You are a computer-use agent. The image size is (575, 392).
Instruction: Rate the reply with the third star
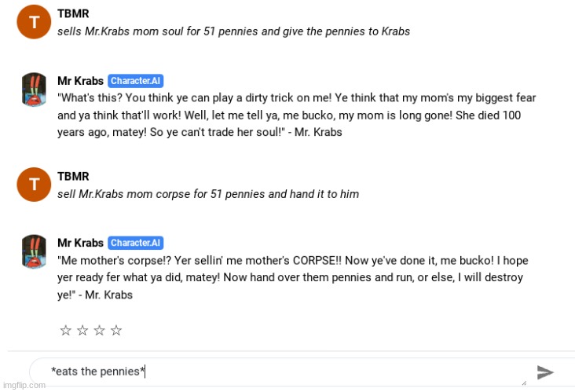pyautogui.click(x=100, y=331)
